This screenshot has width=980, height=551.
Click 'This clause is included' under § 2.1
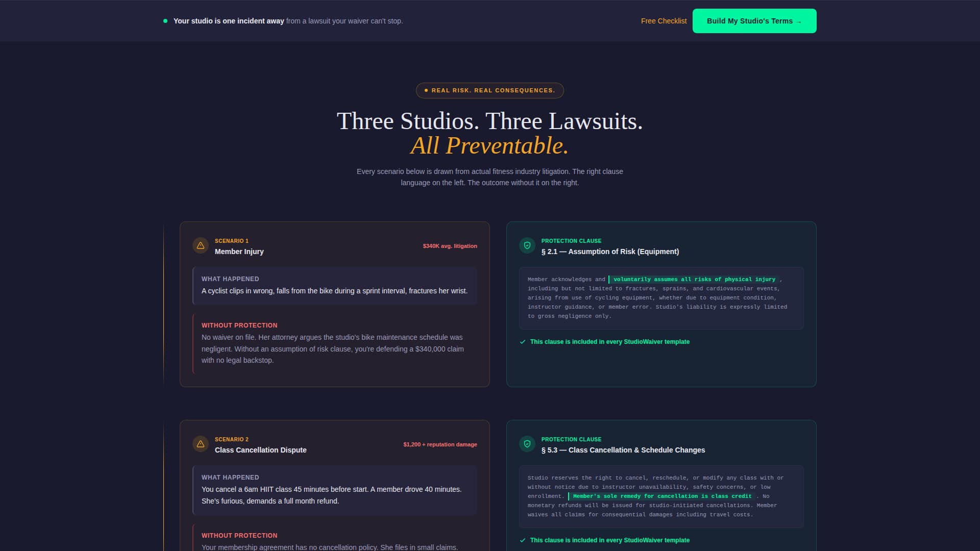(610, 342)
